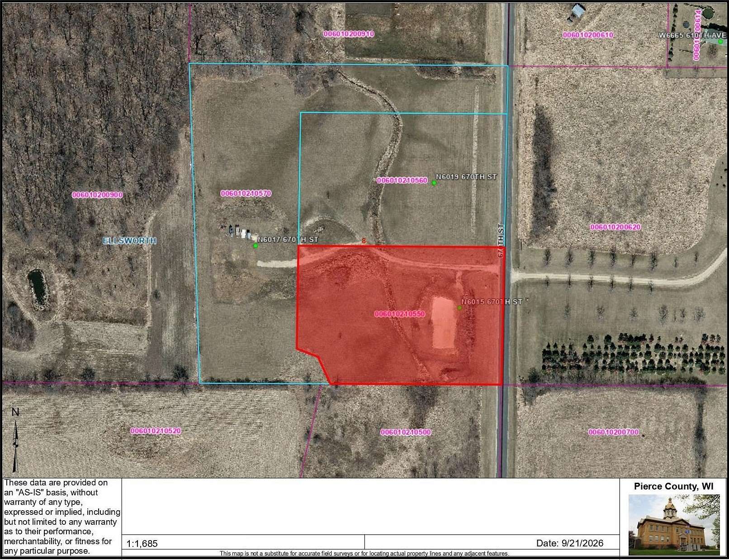
Task: Select parcel label 006010200700
Action: pyautogui.click(x=613, y=432)
